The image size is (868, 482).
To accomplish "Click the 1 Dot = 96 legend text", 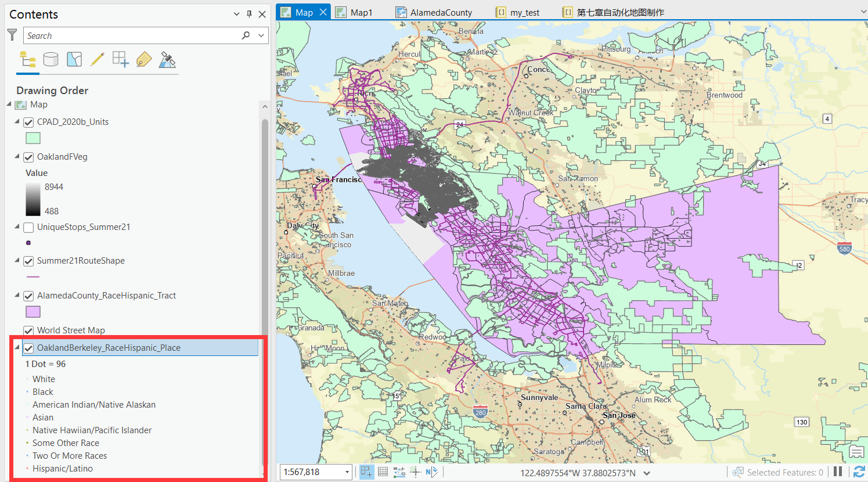I will tap(45, 364).
